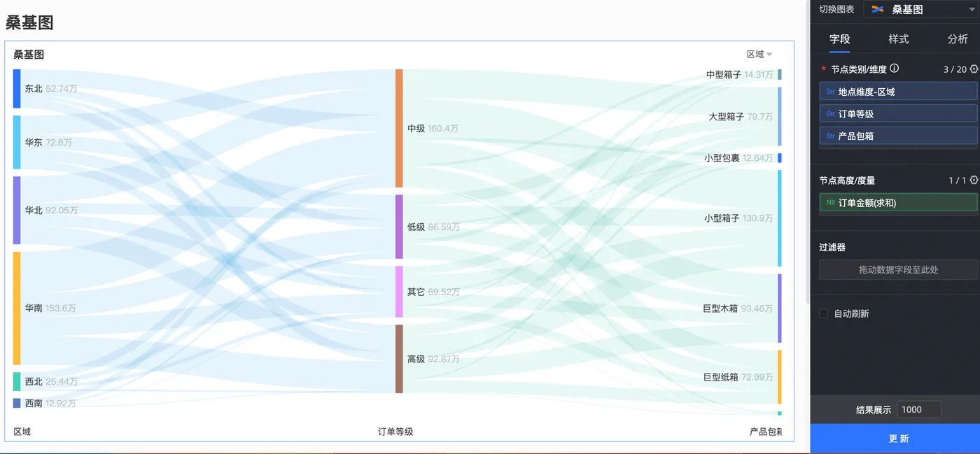Screen dimensions: 980x454
Task: Open the 区域 dropdown above the chart
Action: coord(759,55)
